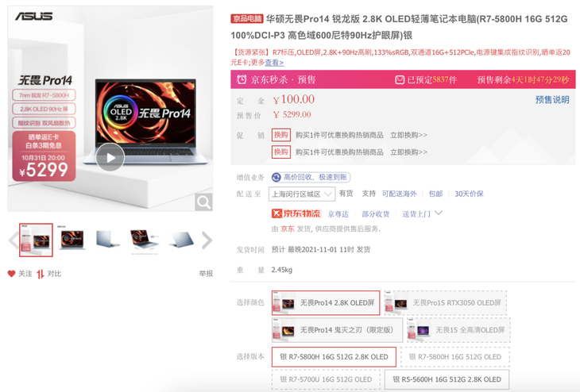Click the ¥100.00 deposit amount
This screenshot has height=392, width=580.
(x=294, y=99)
